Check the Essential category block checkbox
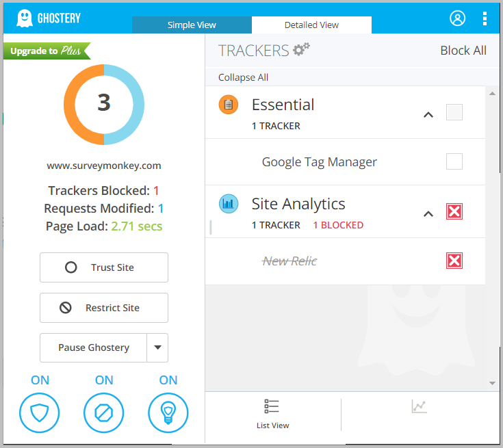 (x=454, y=112)
